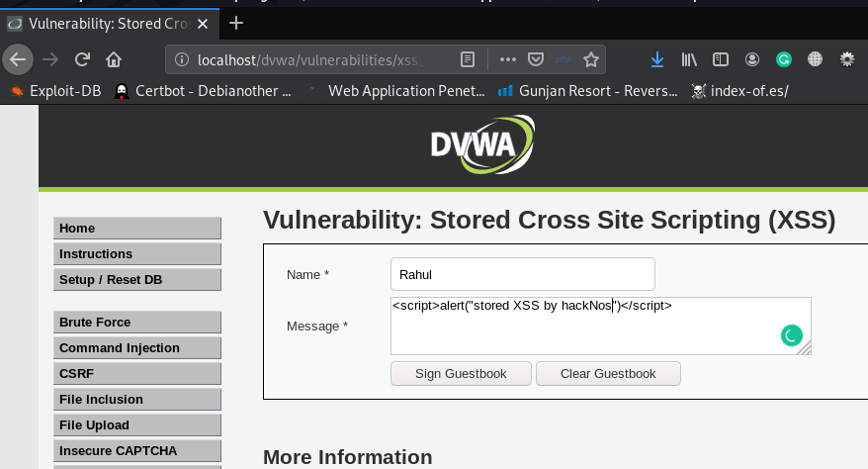868x469 pixels.
Task: Open the Library bookmarks icon
Action: tap(689, 59)
